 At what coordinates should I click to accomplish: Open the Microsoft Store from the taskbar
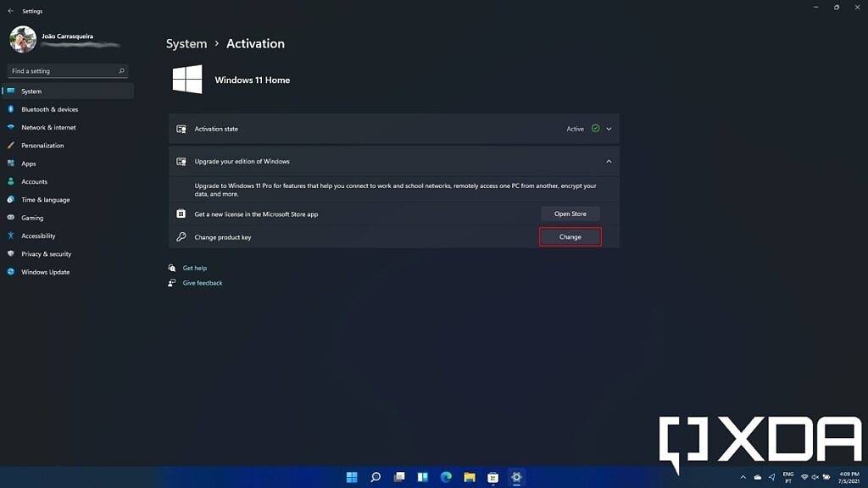tap(492, 477)
